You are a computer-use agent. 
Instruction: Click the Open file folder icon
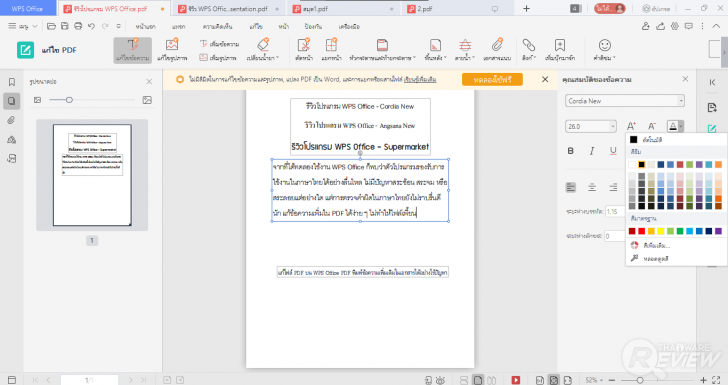[52, 26]
